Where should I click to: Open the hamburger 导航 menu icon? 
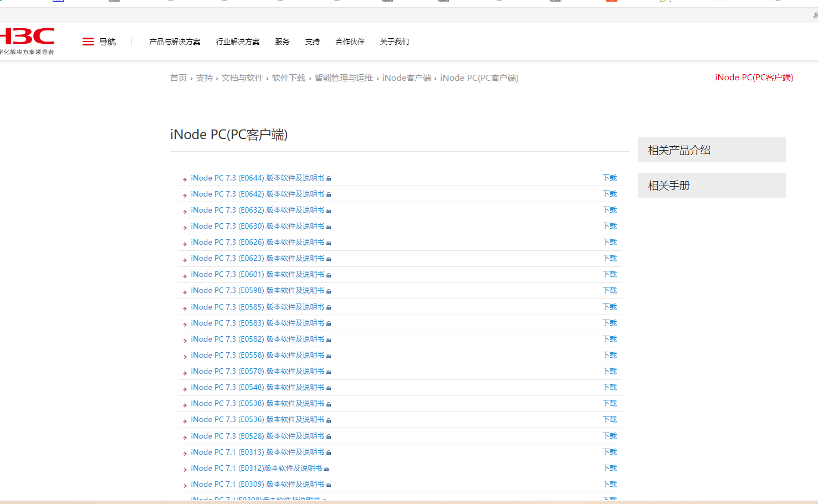point(88,42)
